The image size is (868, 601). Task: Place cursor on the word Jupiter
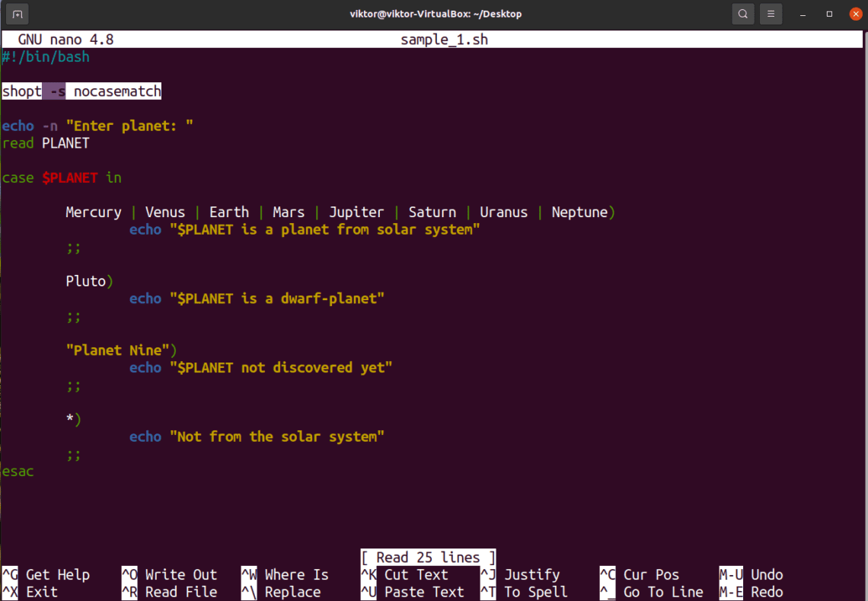click(x=356, y=213)
